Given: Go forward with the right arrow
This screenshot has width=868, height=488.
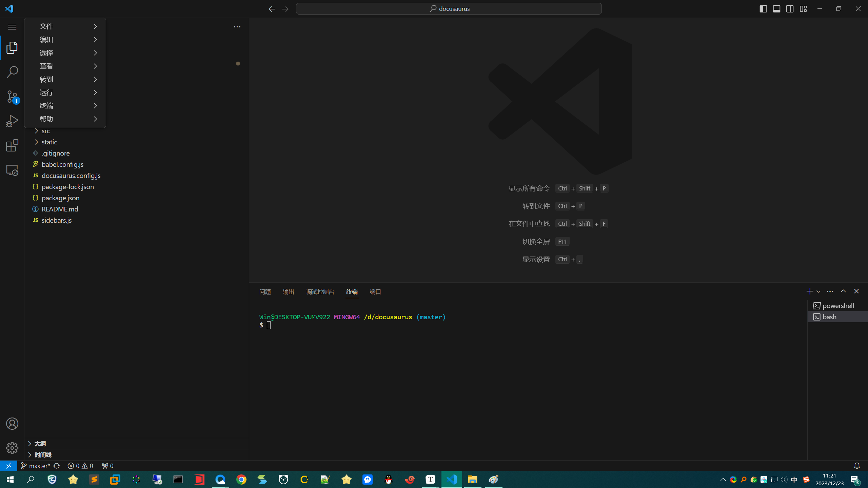Looking at the screenshot, I should (x=285, y=9).
